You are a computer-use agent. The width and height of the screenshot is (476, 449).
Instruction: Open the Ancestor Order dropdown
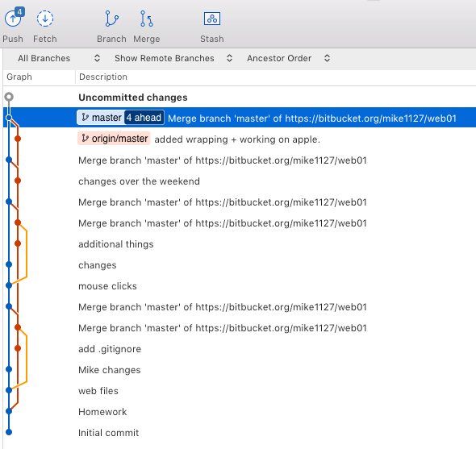pyautogui.click(x=288, y=58)
